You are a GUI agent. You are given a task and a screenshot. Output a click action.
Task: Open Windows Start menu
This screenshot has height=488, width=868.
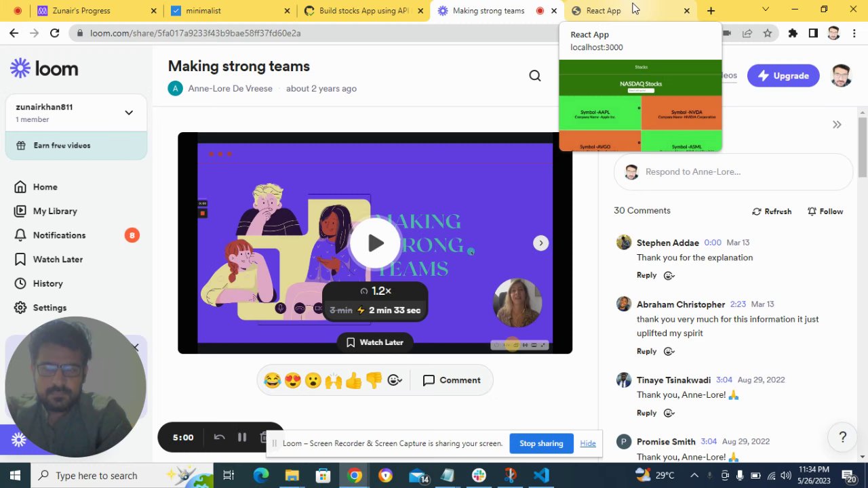coord(15,475)
